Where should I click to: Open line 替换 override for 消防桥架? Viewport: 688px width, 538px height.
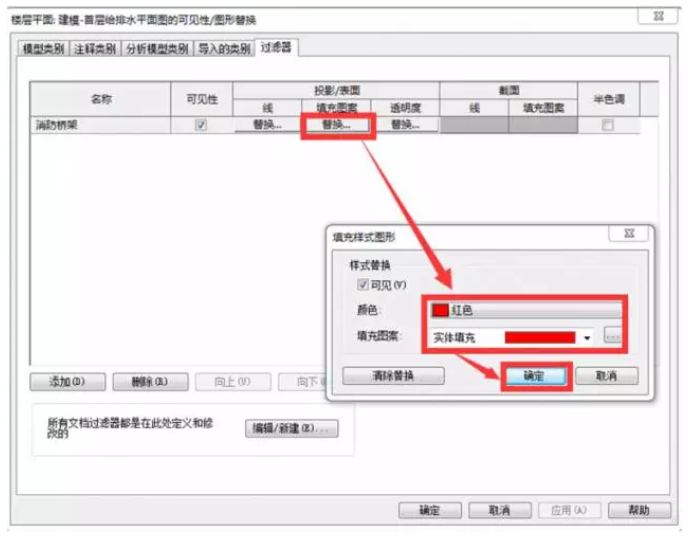pos(267,125)
